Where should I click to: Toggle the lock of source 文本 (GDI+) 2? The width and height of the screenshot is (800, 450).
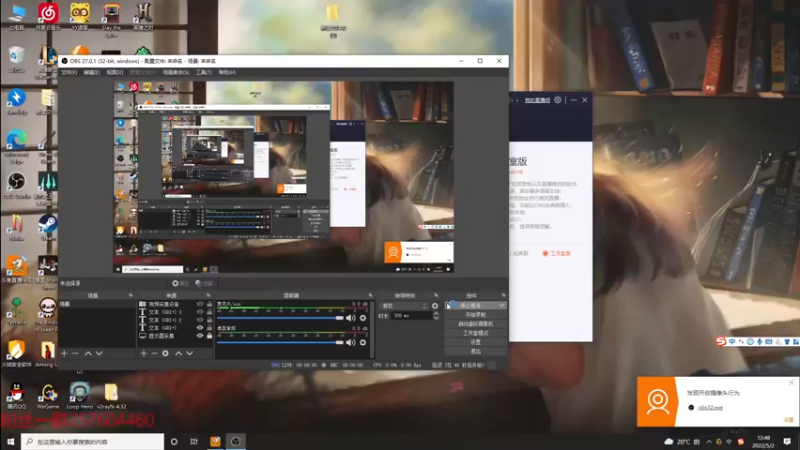click(209, 320)
